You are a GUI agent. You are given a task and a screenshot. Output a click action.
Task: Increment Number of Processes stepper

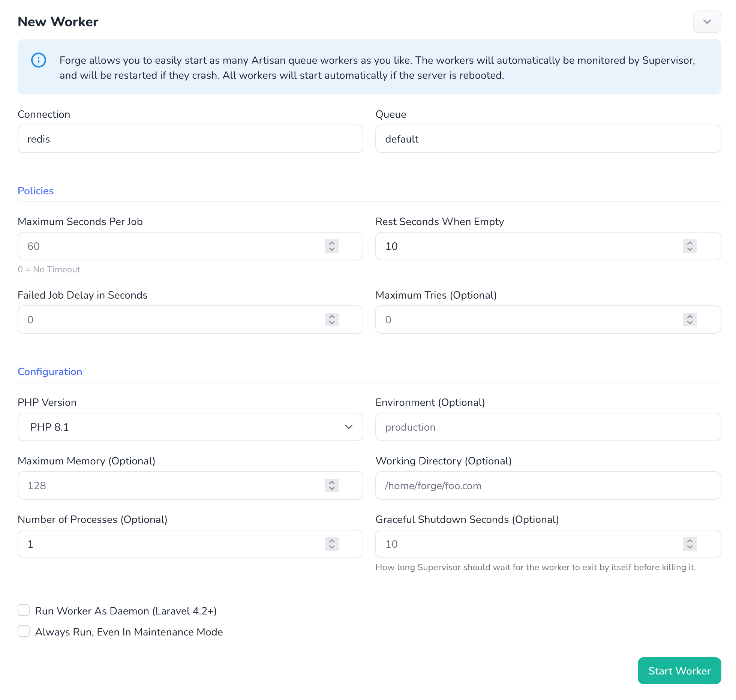(332, 540)
